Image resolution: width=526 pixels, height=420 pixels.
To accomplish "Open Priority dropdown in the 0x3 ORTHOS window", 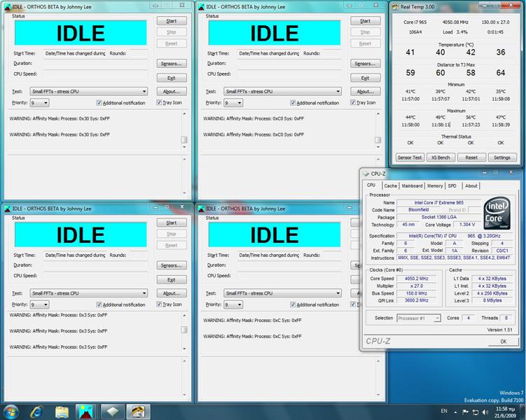I will point(40,304).
